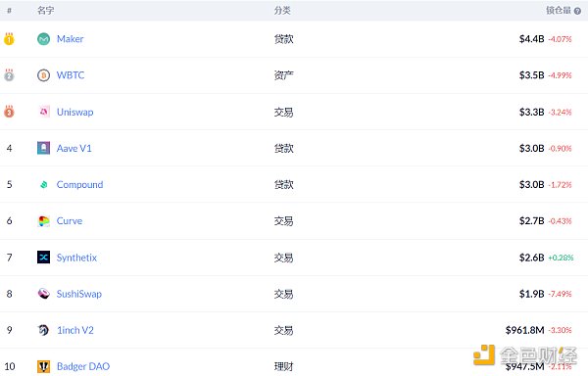Open the Uniswap project link
The width and height of the screenshot is (588, 376).
[75, 112]
